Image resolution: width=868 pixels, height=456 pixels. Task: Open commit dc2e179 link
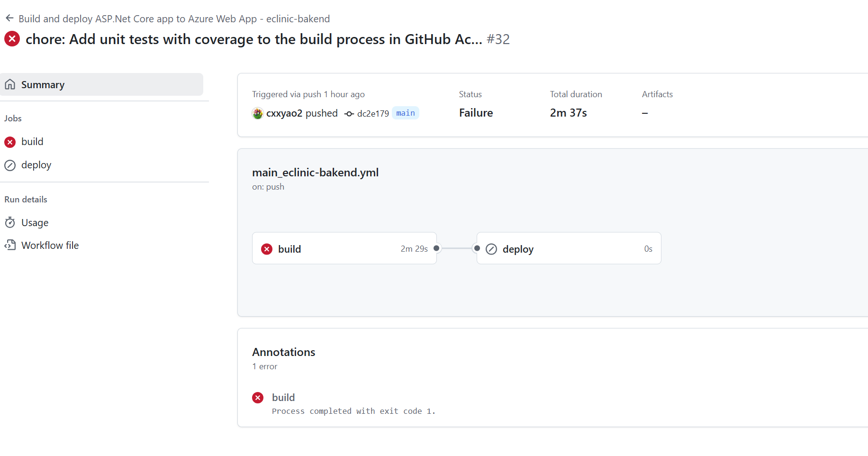point(373,114)
